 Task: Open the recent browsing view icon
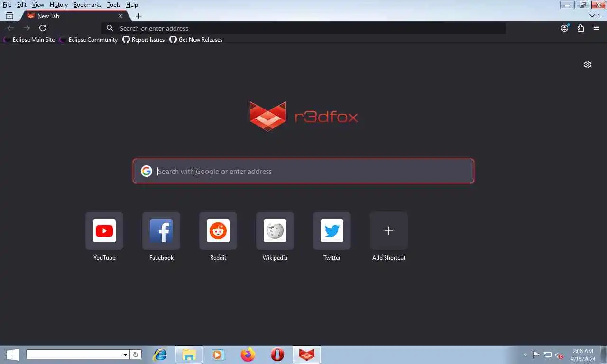click(x=9, y=16)
